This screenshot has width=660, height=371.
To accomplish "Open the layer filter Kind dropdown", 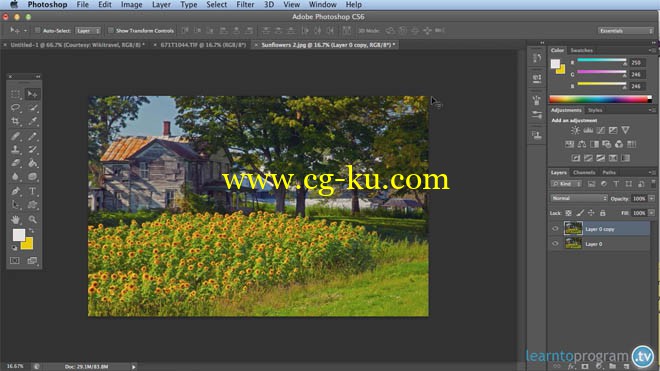I will point(566,184).
